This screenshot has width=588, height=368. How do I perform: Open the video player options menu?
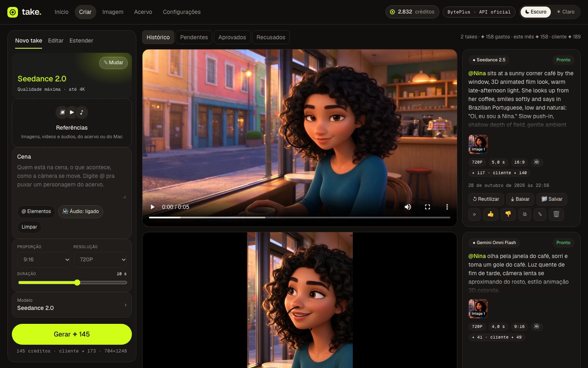tap(447, 207)
